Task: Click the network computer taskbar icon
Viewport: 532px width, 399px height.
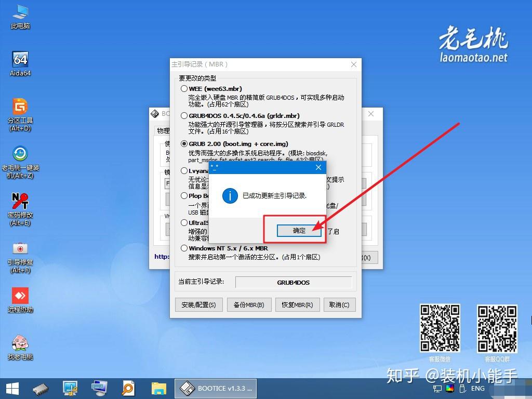Action: (x=70, y=389)
